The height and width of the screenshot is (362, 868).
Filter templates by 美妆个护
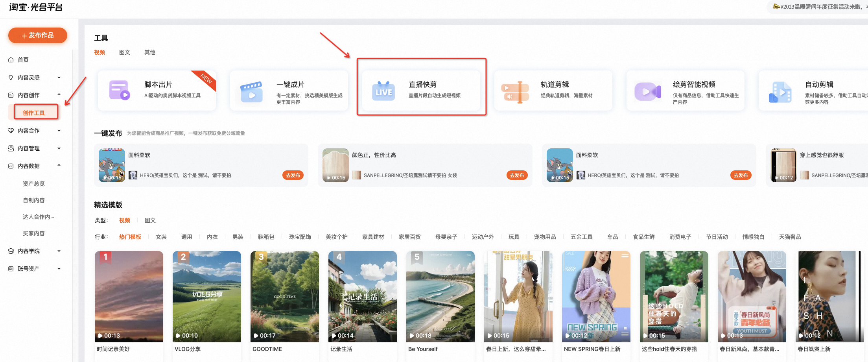coord(337,237)
